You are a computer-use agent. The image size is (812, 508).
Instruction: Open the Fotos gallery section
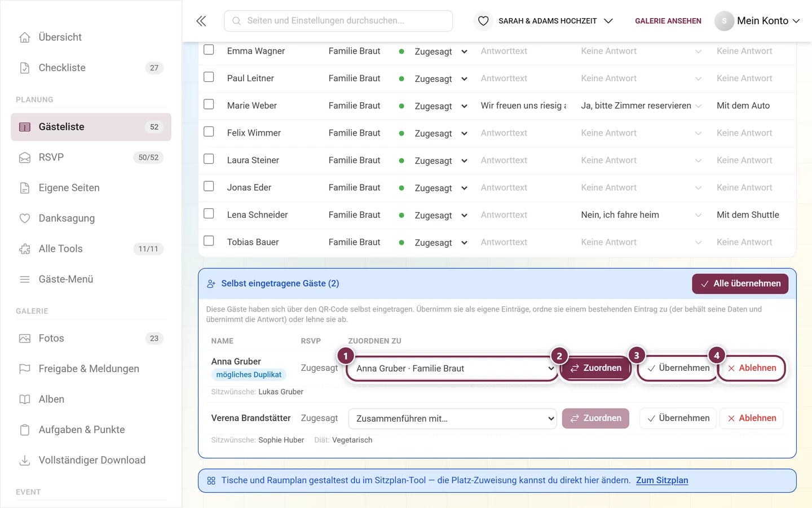coord(91,339)
